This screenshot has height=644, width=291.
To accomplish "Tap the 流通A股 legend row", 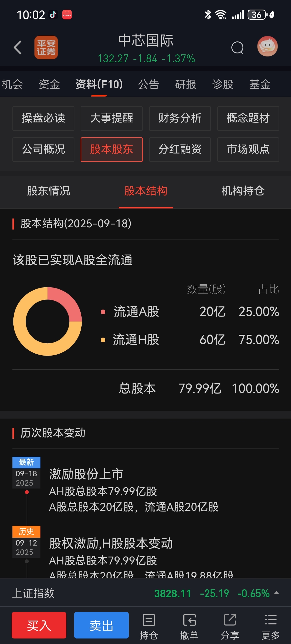I will 190,312.
